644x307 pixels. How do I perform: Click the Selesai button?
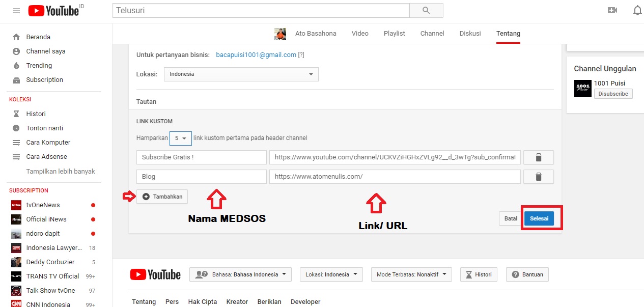539,218
